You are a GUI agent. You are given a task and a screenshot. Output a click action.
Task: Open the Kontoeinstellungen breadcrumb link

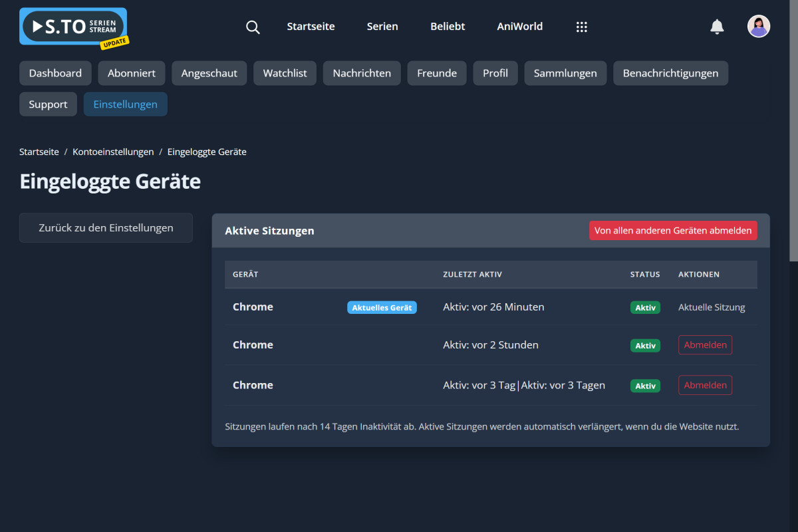pos(113,152)
